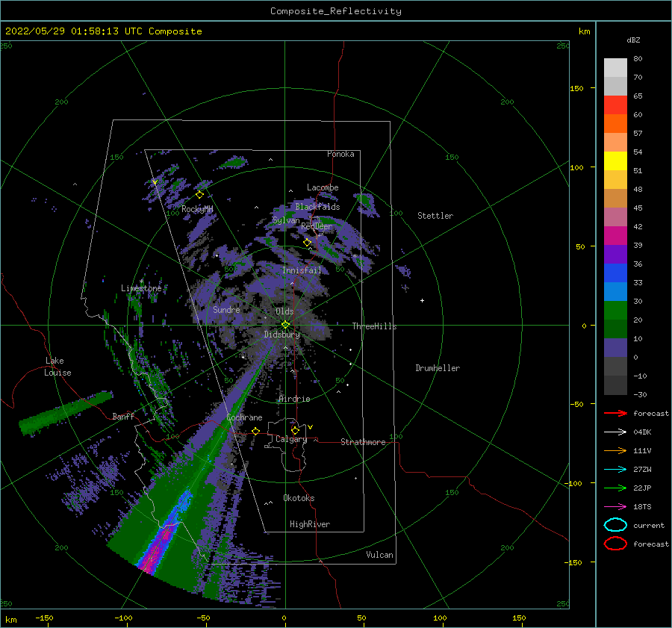Select the dark gray -10 dBZ swatch

615,385
